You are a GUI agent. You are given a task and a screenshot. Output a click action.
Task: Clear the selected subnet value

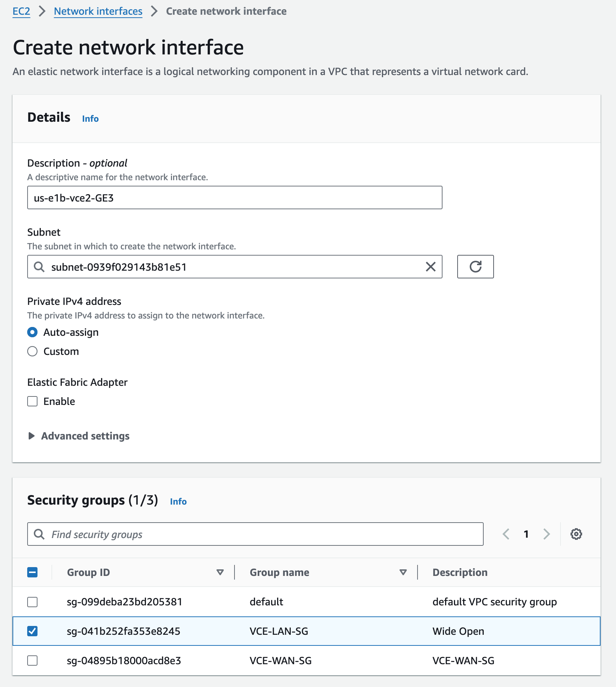(430, 267)
